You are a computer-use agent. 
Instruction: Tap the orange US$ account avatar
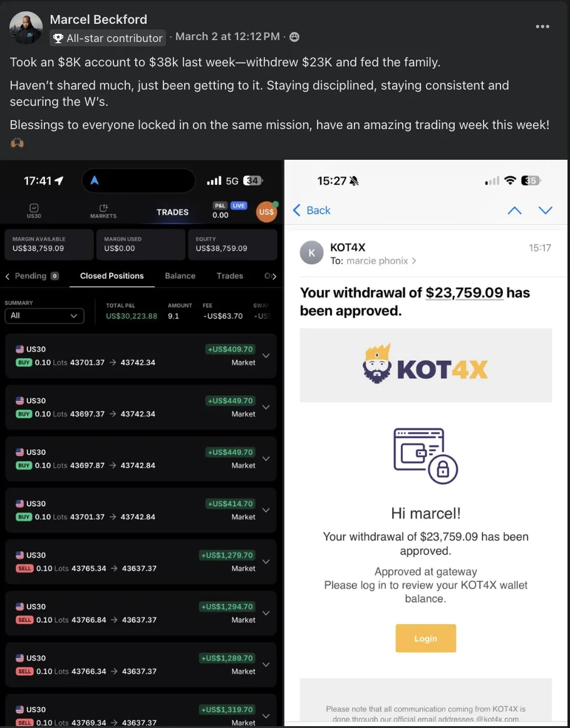(266, 212)
